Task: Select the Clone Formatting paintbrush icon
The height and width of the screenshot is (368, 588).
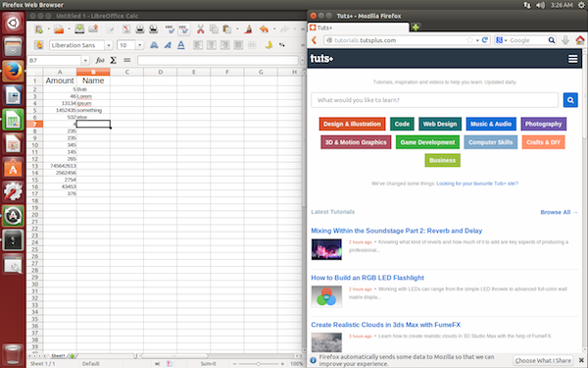Action: [x=248, y=28]
